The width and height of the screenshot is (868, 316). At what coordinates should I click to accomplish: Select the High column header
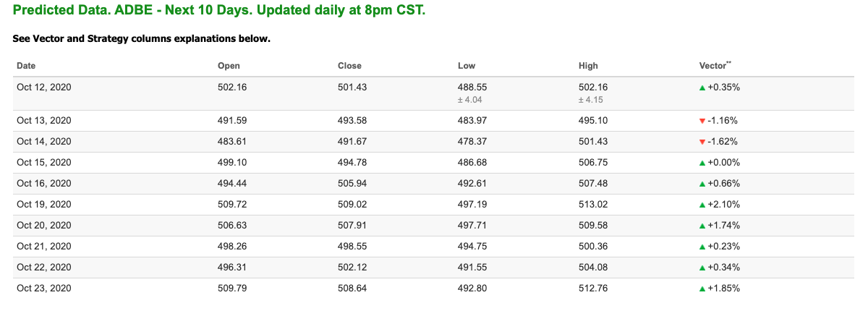point(588,66)
